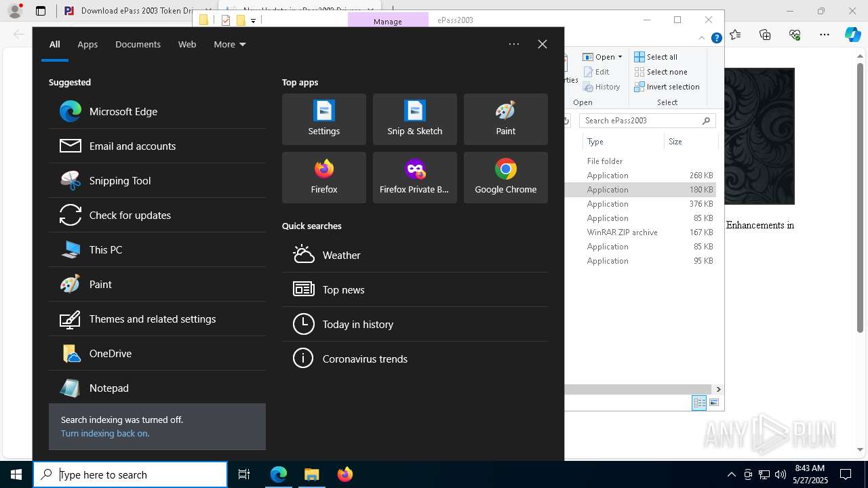Close the search panel

click(x=542, y=44)
